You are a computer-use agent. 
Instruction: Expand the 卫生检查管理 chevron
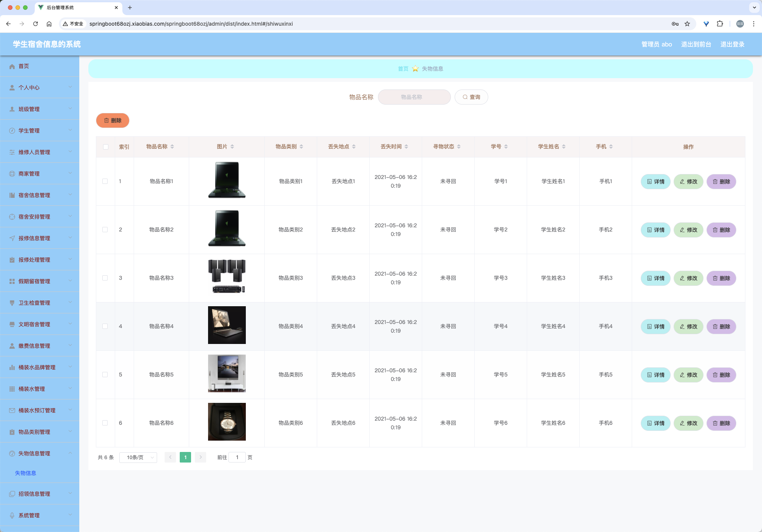70,302
